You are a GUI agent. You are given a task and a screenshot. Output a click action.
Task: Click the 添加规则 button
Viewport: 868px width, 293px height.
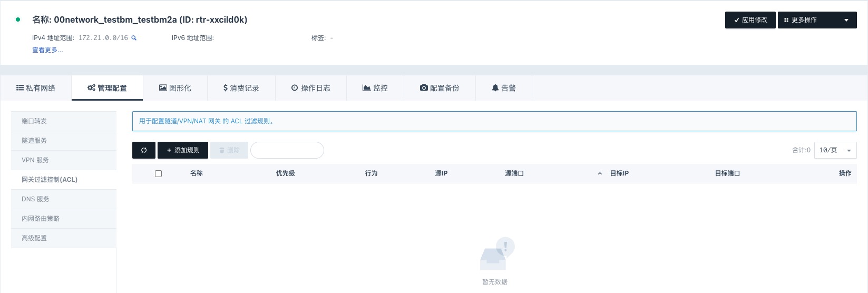(183, 150)
